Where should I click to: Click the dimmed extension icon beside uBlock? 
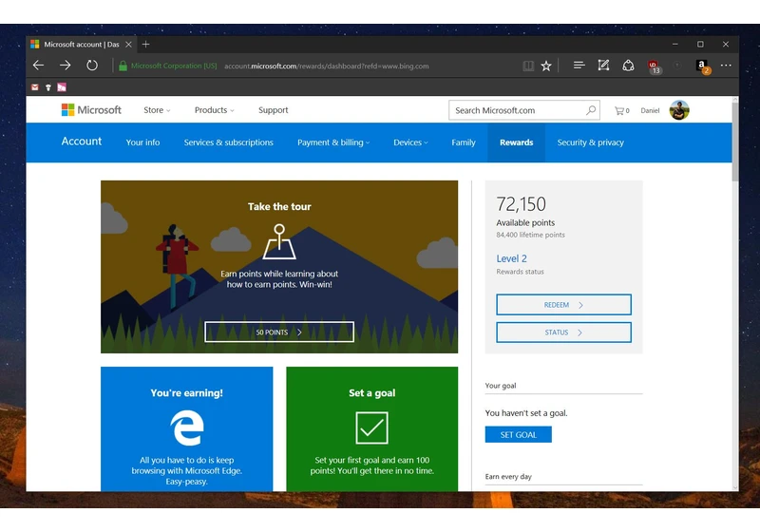(677, 66)
